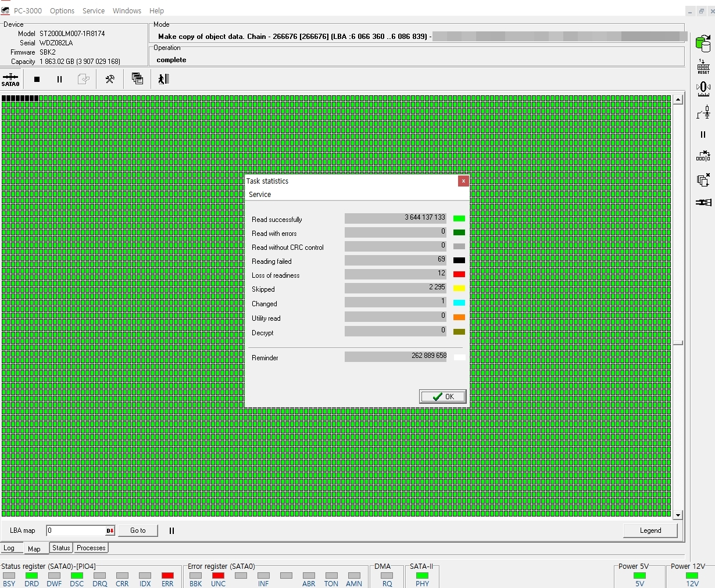Click the Operation status text complete

[x=171, y=60]
